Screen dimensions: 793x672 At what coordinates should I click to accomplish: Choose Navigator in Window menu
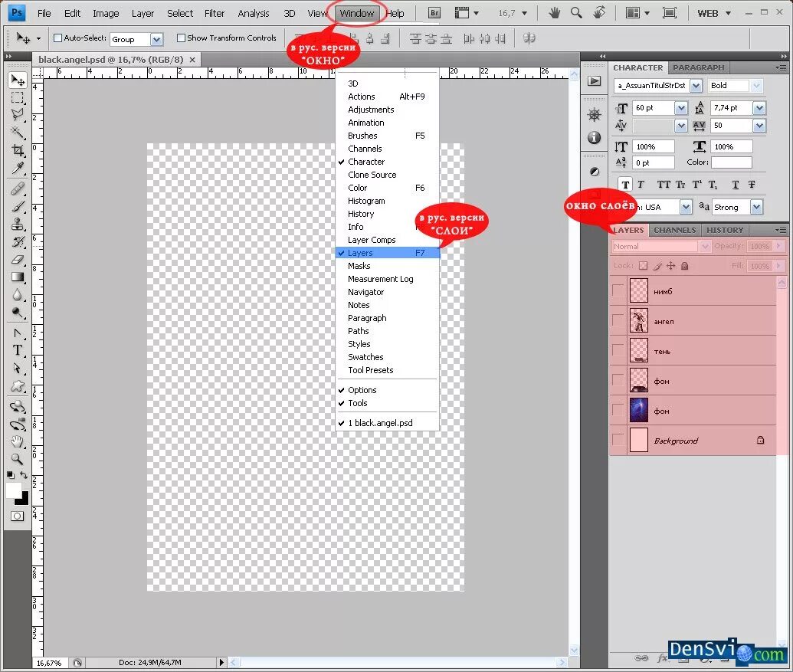[x=388, y=292]
